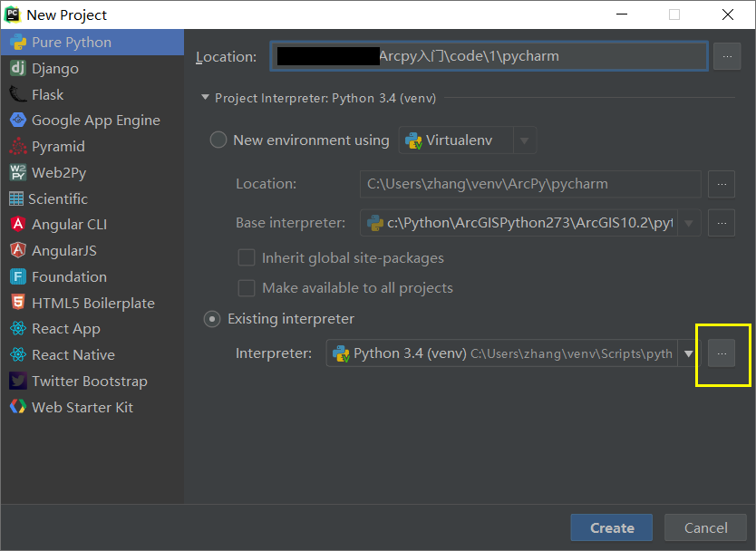756x551 pixels.
Task: Tick Make available to all projects
Action: [247, 288]
